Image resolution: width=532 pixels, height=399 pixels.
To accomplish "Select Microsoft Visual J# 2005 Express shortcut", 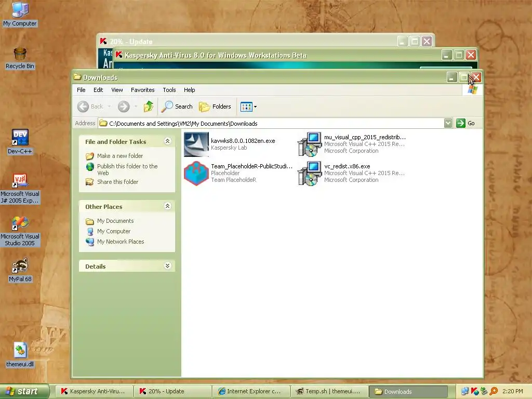I will pyautogui.click(x=20, y=188).
